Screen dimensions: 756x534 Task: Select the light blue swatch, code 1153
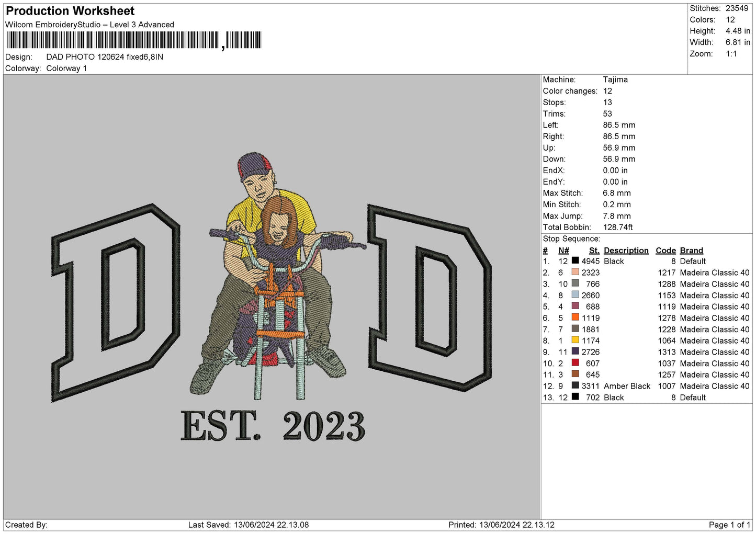(576, 295)
